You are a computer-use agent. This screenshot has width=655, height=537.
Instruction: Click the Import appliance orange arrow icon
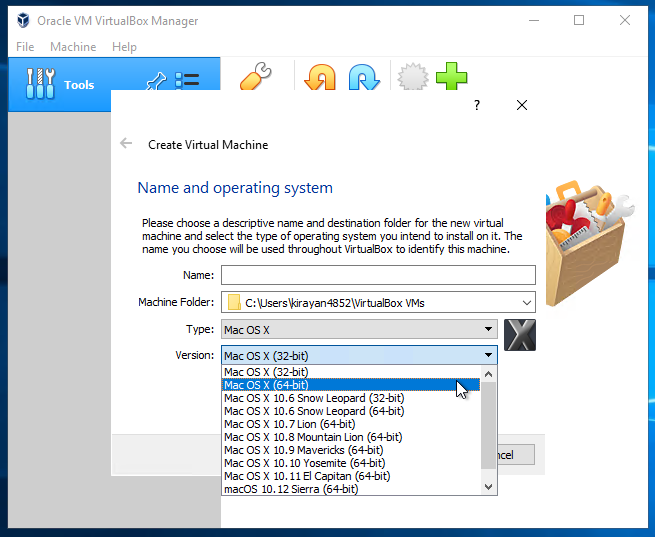[320, 77]
